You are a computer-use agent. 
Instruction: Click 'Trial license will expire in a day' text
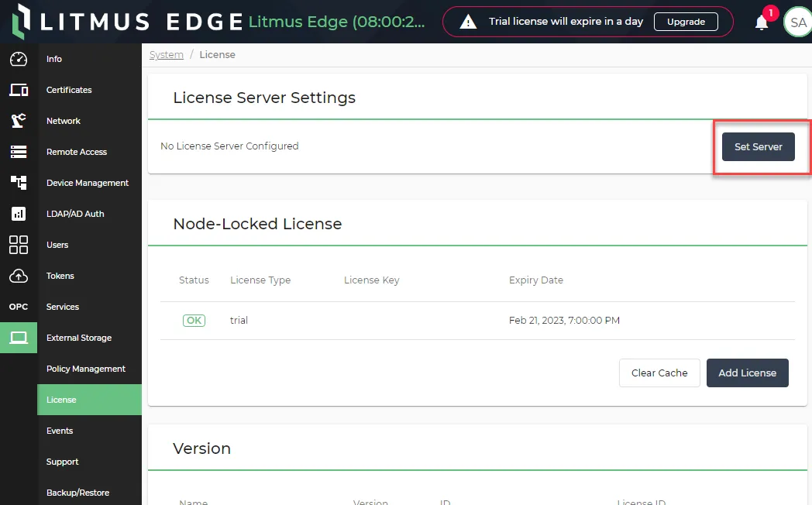coord(566,21)
